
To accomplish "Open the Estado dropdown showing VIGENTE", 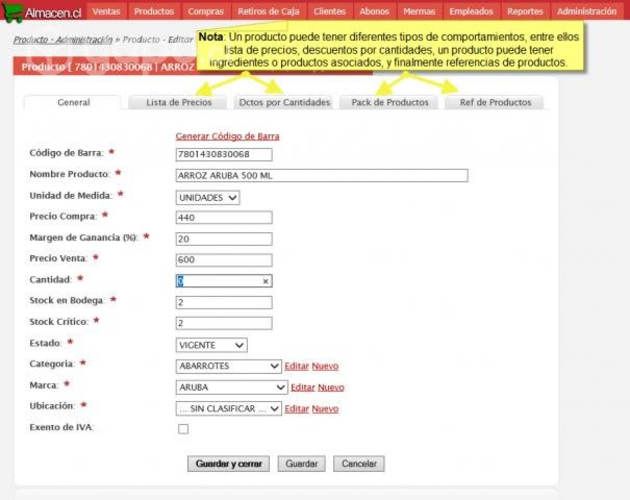I will coord(211,345).
